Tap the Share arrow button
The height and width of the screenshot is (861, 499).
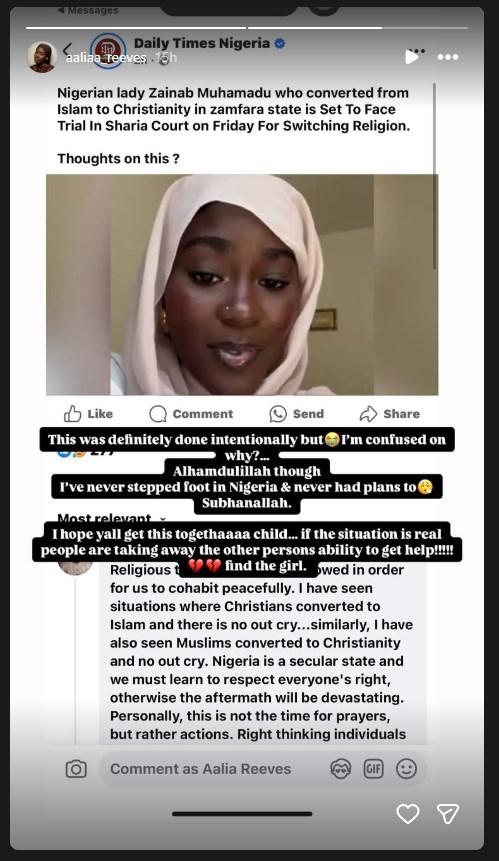click(390, 413)
